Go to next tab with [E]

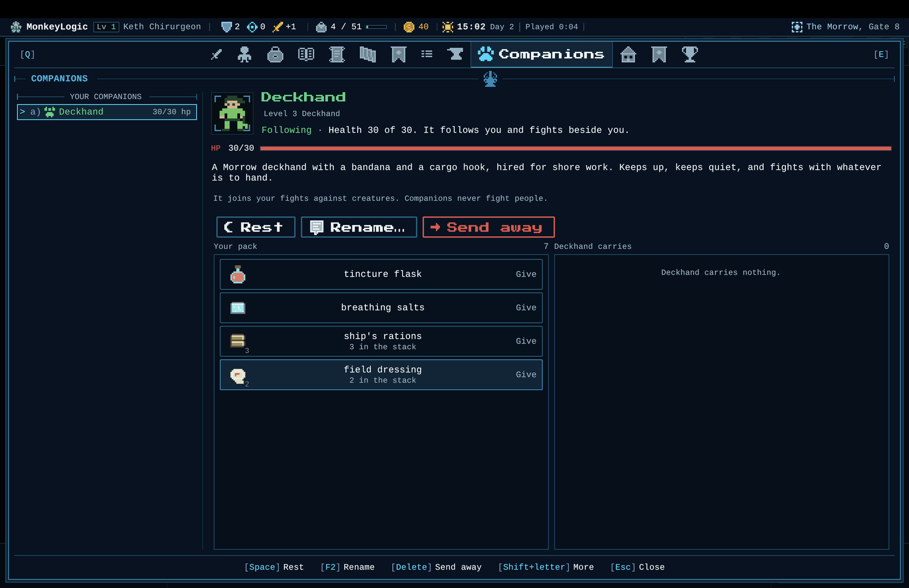[x=881, y=54]
